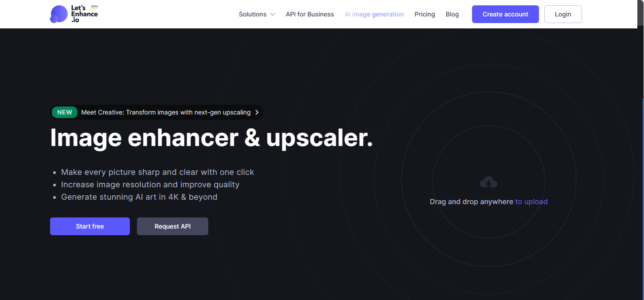Open AI image generation page
This screenshot has height=300, width=644.
tap(374, 14)
